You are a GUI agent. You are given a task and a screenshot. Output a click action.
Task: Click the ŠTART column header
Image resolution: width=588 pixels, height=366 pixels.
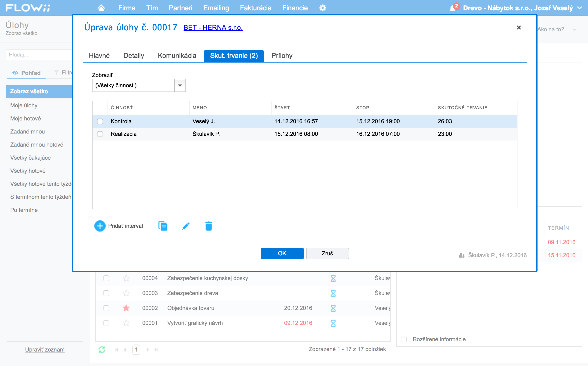point(312,108)
